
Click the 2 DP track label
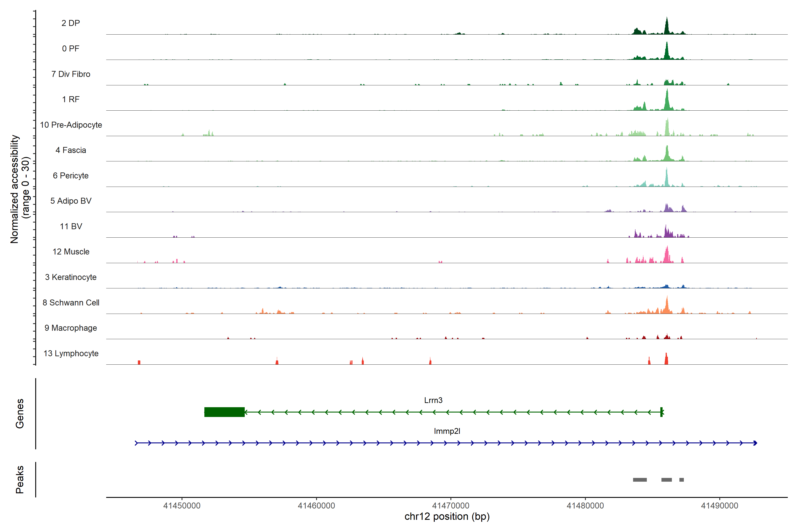(70, 23)
